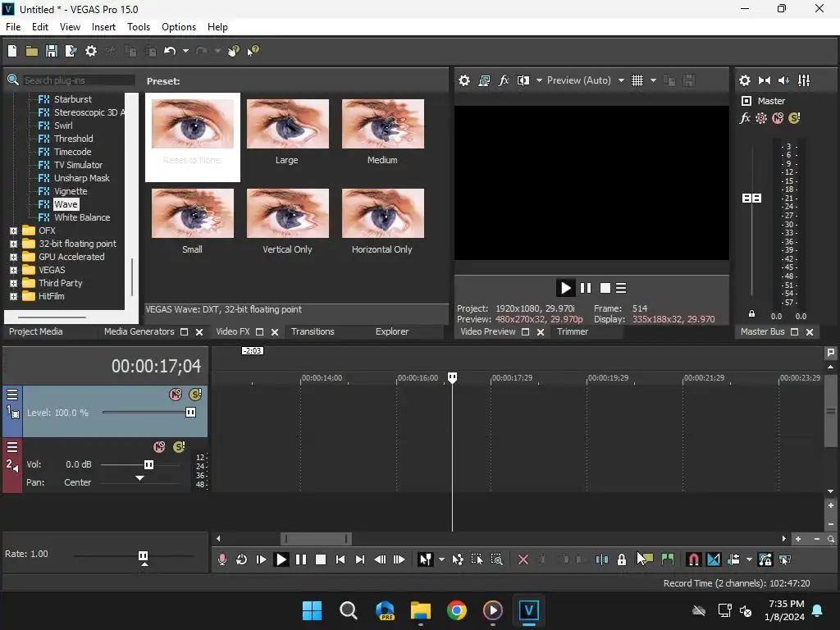Open the Options menu
Image resolution: width=840 pixels, height=630 pixels.
pyautogui.click(x=178, y=27)
